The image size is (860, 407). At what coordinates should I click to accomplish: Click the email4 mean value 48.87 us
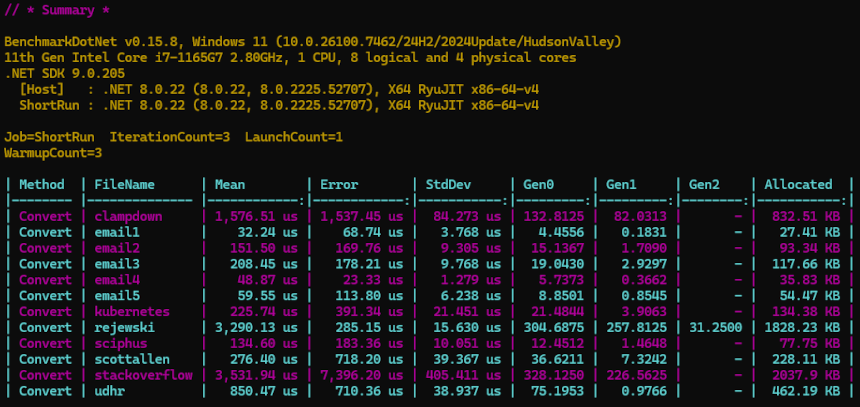point(268,280)
